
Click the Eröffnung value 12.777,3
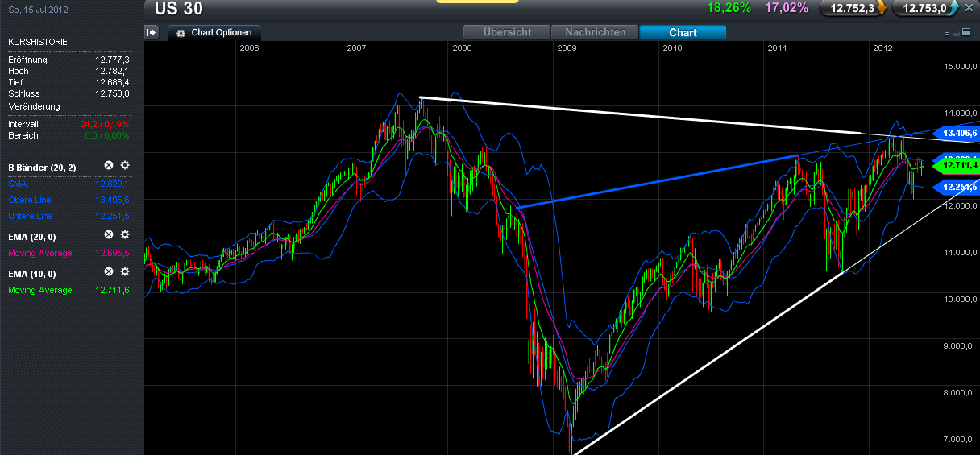(112, 60)
